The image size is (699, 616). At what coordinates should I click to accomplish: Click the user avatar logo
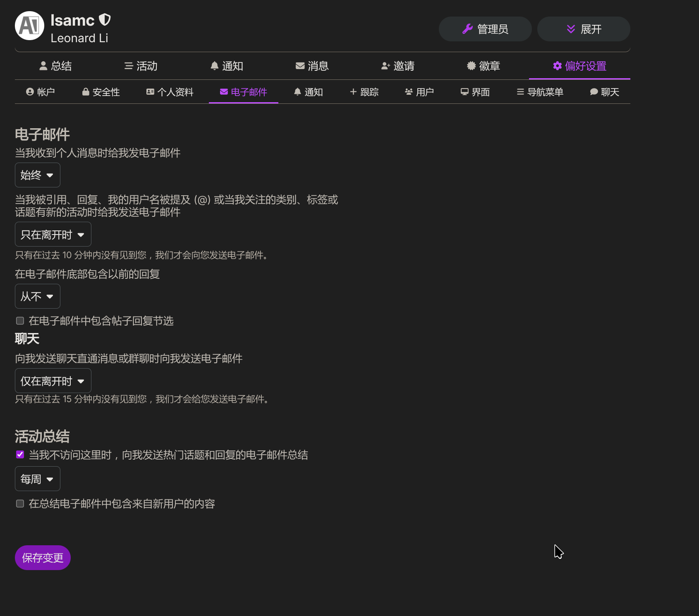coord(29,26)
